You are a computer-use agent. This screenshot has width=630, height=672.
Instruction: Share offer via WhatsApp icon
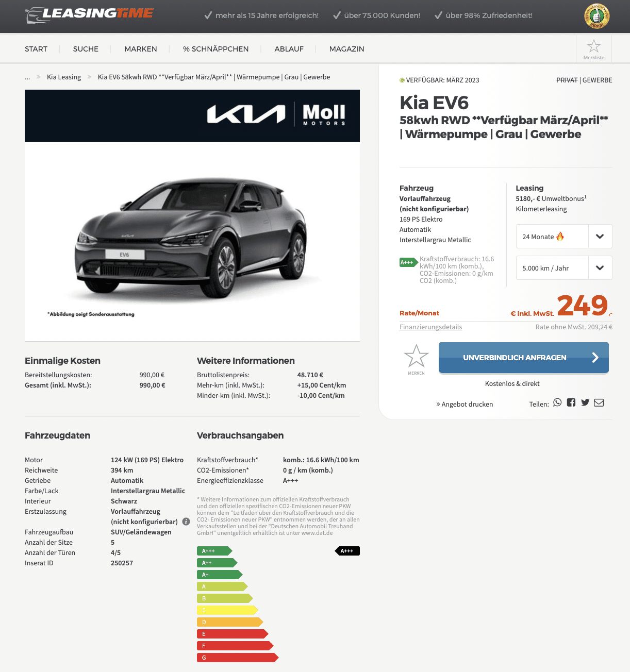pos(557,402)
